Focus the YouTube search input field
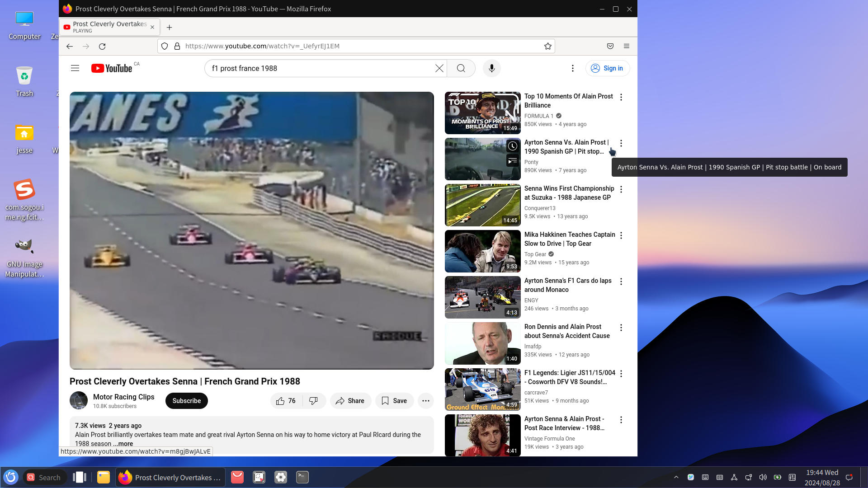Screen dimensions: 868x488 pyautogui.click(x=321, y=68)
